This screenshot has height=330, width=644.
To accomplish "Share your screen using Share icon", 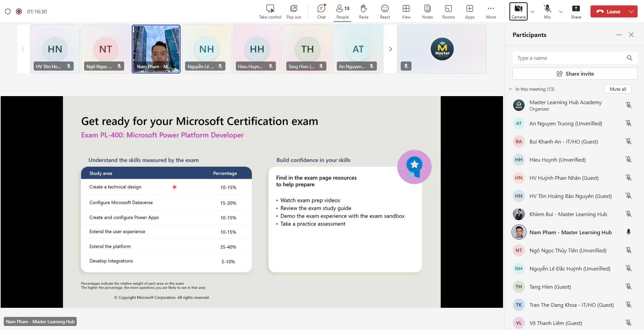I will [x=576, y=11].
